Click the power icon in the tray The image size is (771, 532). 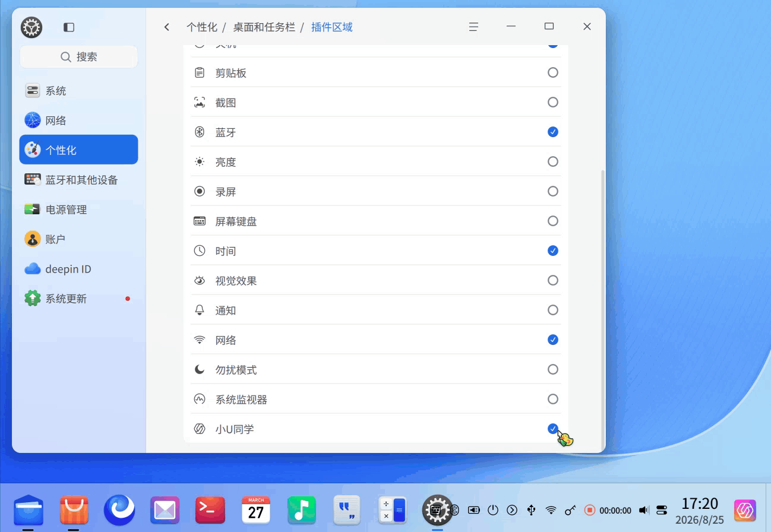point(493,509)
